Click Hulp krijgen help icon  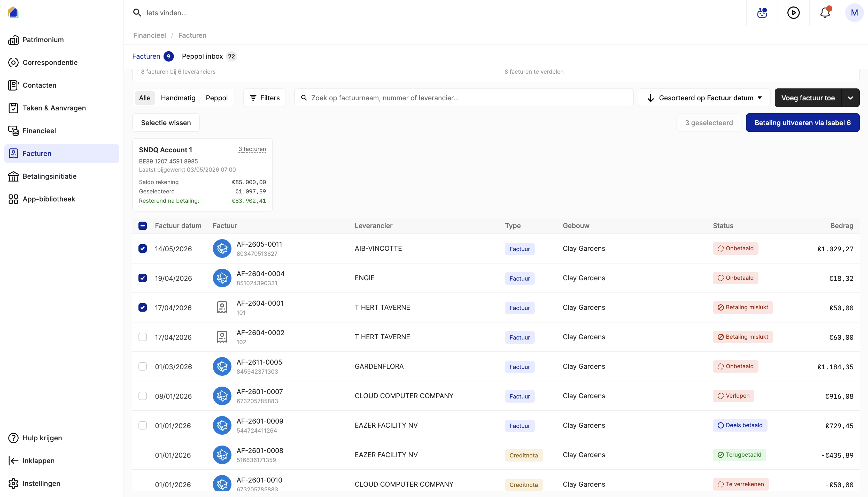(13, 438)
